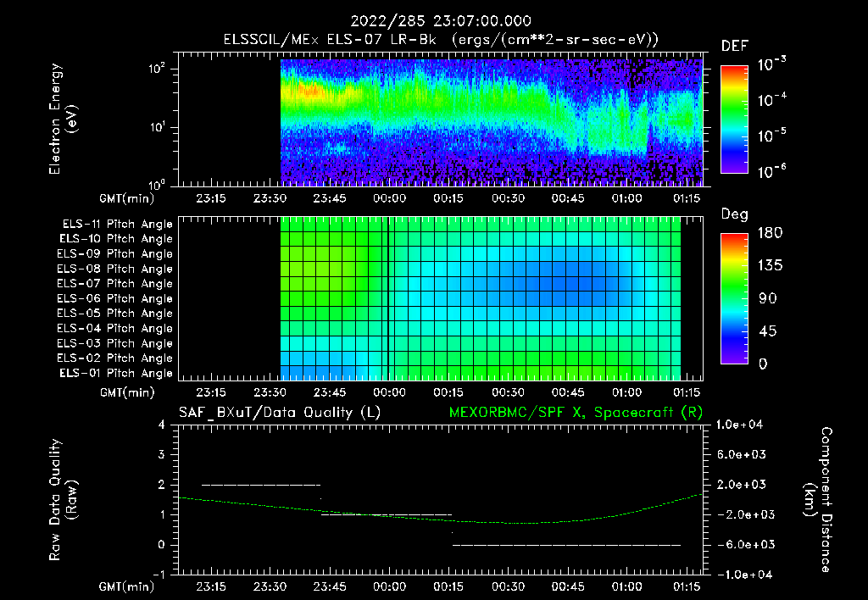
Task: Click the ELS-01 Pitch Angle row label
Action: coord(116,373)
